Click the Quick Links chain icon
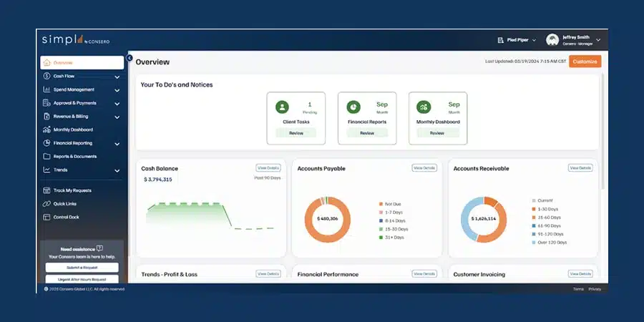The height and width of the screenshot is (322, 644). (47, 204)
